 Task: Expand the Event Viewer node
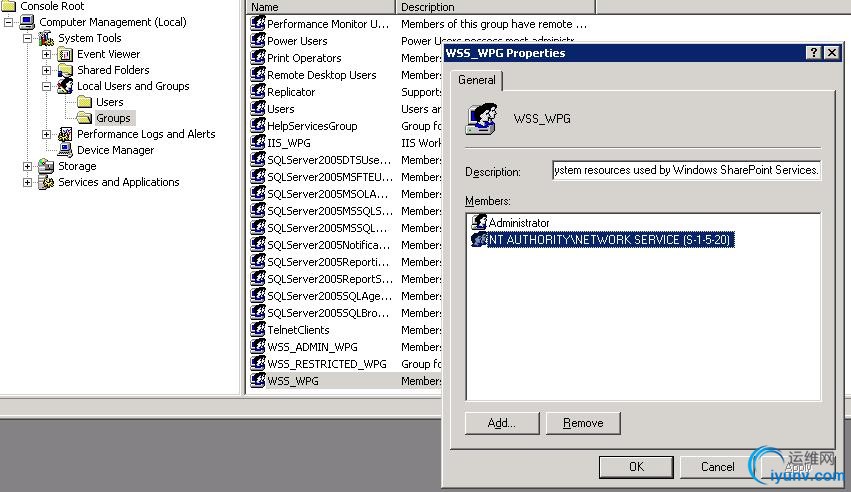(x=47, y=54)
